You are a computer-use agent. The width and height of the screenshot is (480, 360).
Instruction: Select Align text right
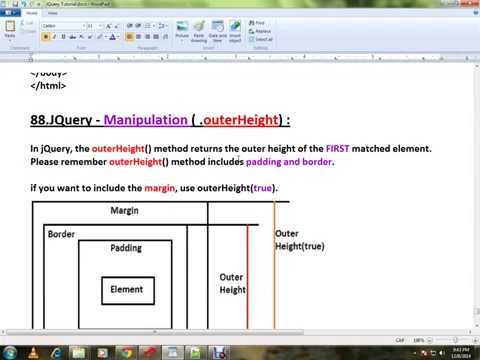(x=147, y=37)
